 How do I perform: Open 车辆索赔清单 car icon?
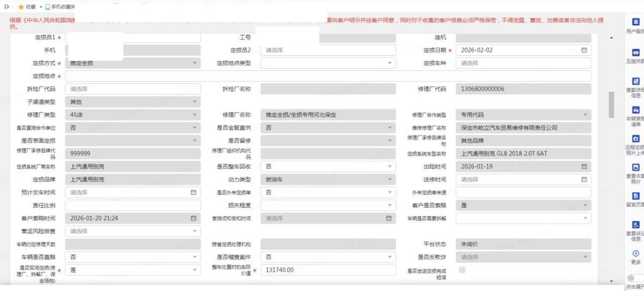(636, 110)
